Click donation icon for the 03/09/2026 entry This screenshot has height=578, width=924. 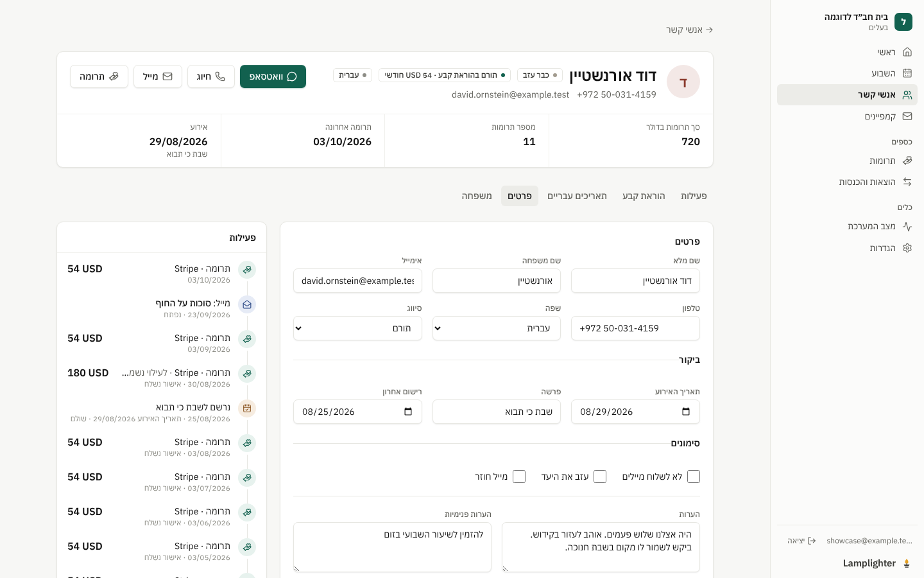(247, 339)
